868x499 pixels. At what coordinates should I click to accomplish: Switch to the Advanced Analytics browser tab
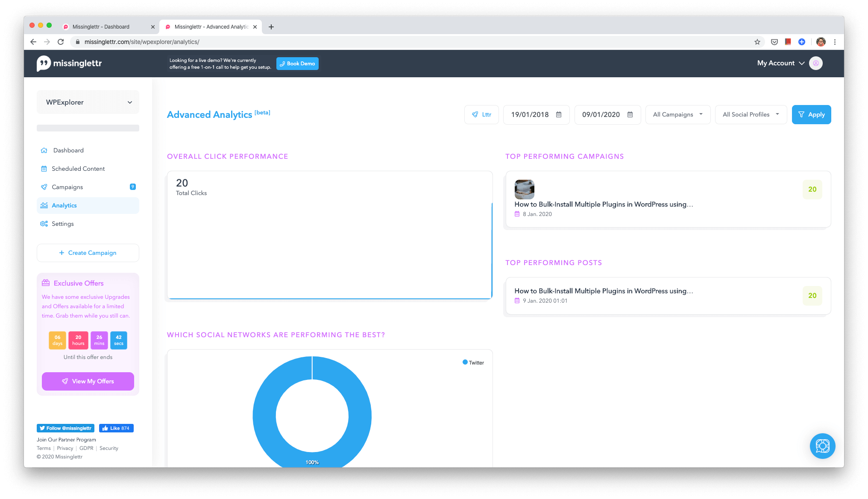[x=211, y=27]
